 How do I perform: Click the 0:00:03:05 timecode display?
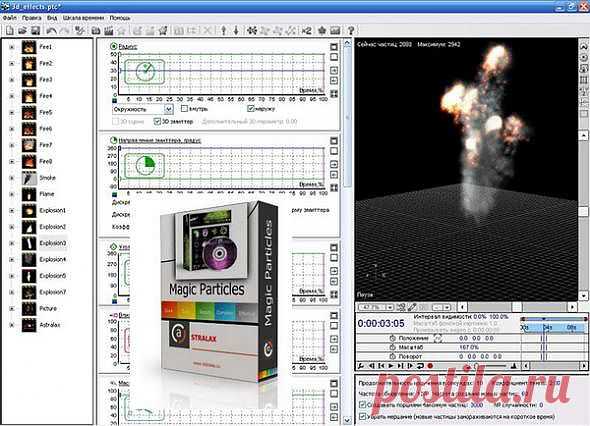tap(381, 323)
